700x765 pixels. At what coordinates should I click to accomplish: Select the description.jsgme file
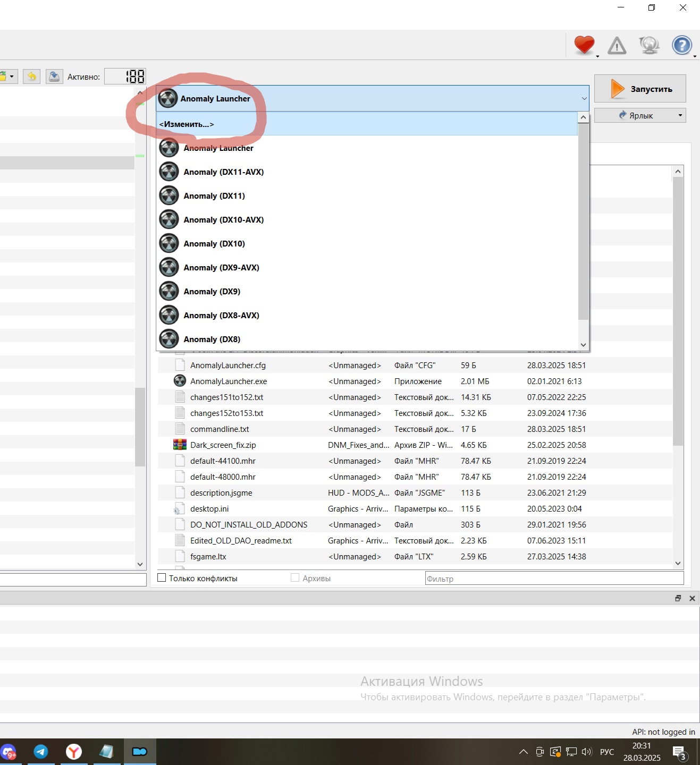click(x=415, y=492)
